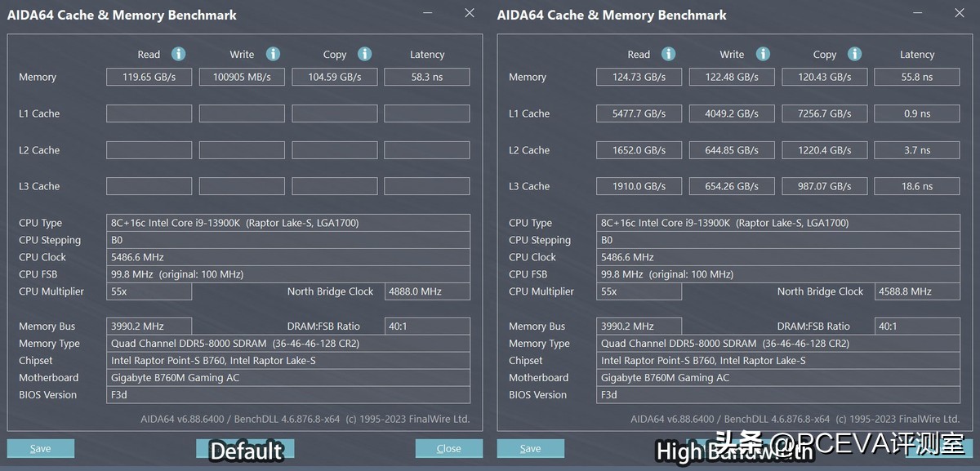The image size is (980, 471).
Task: Click the Memory Bus field showing 3990.2 MHz
Action: pos(149,325)
